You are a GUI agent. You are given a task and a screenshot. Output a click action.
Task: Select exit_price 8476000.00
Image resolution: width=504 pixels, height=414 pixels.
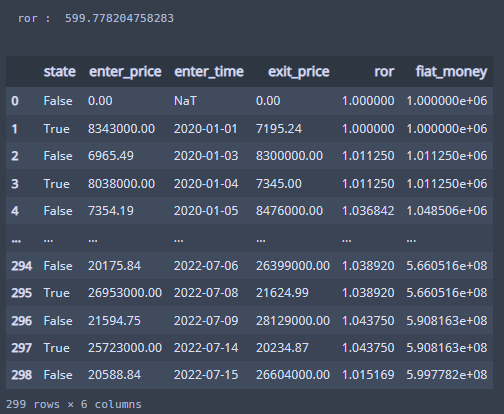[x=289, y=211]
